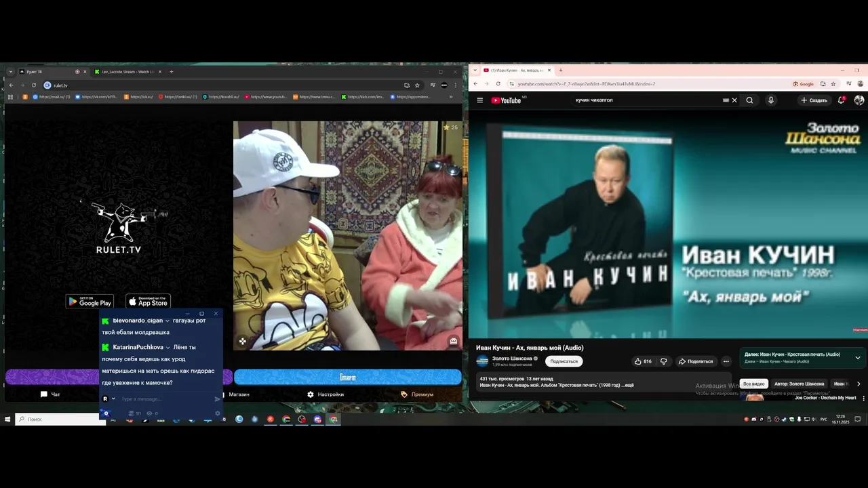The width and height of the screenshot is (868, 488).
Task: Open YouTube notifications bell
Action: coord(841,100)
